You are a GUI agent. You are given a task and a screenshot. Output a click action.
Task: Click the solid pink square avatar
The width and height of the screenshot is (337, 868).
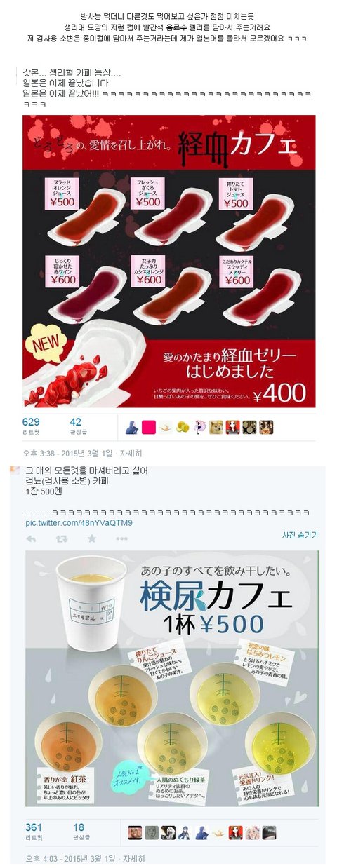point(149,427)
